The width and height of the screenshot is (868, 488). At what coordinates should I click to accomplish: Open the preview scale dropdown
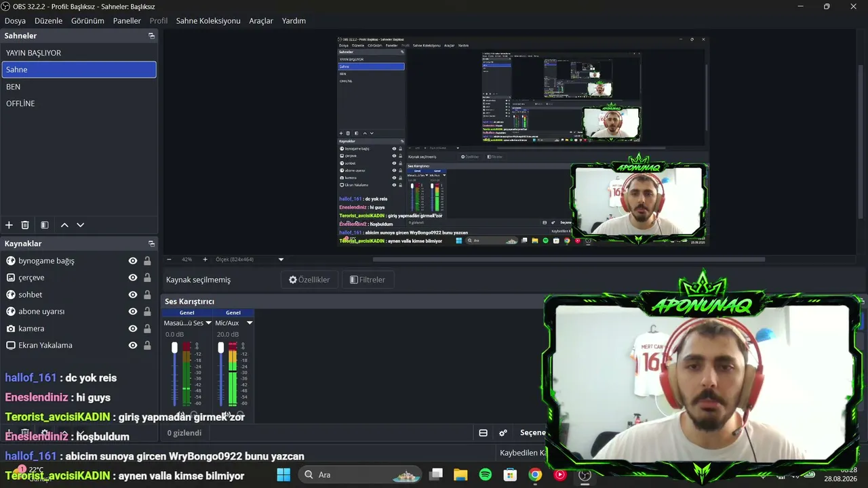[x=281, y=260]
